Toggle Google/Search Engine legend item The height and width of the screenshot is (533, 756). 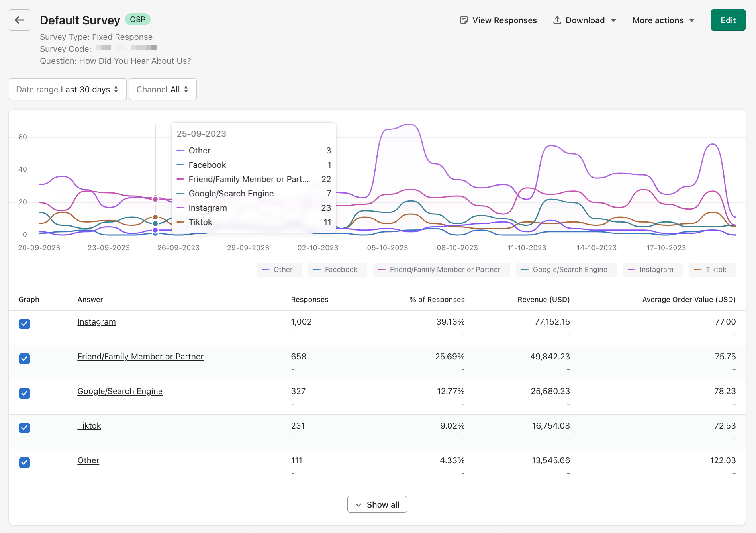pyautogui.click(x=566, y=270)
